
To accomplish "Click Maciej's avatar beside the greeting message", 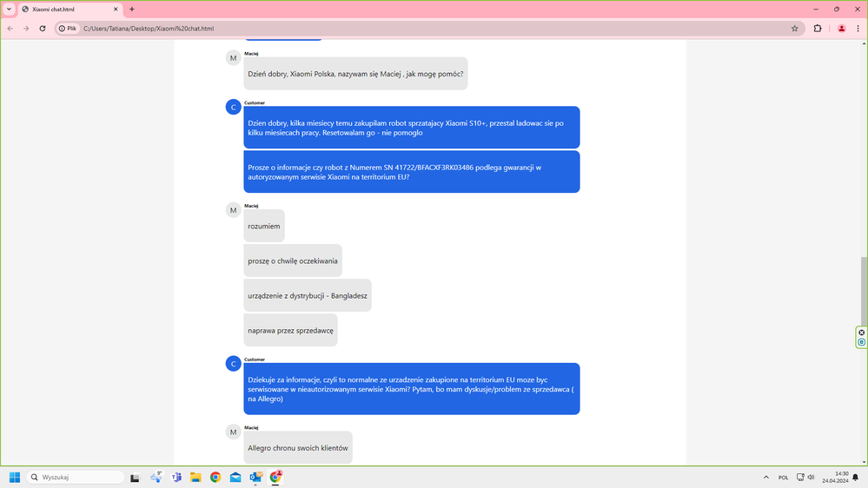I will pos(233,58).
